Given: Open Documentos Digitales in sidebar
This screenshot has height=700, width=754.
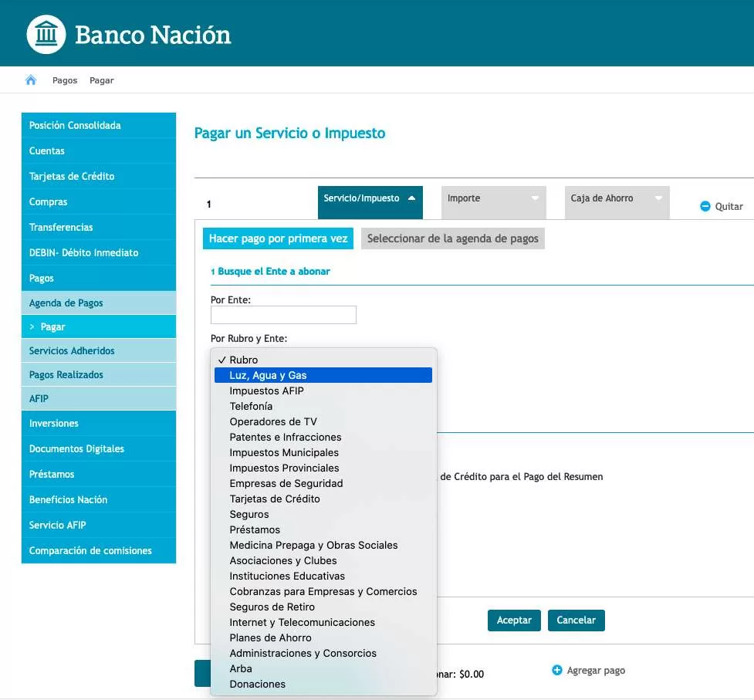Looking at the screenshot, I should click(99, 448).
